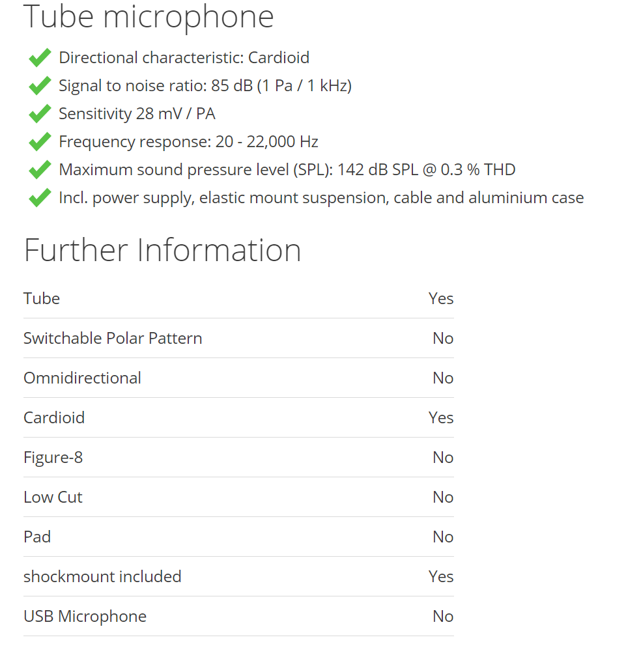Select the Tube row label
626x672 pixels.
tap(42, 298)
